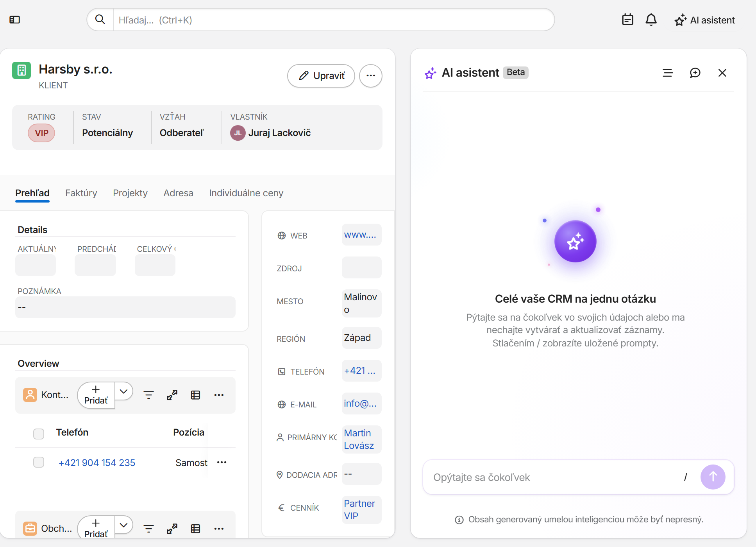Add a contact with the Pridať button in Kontakty
The width and height of the screenshot is (756, 547).
tap(96, 395)
